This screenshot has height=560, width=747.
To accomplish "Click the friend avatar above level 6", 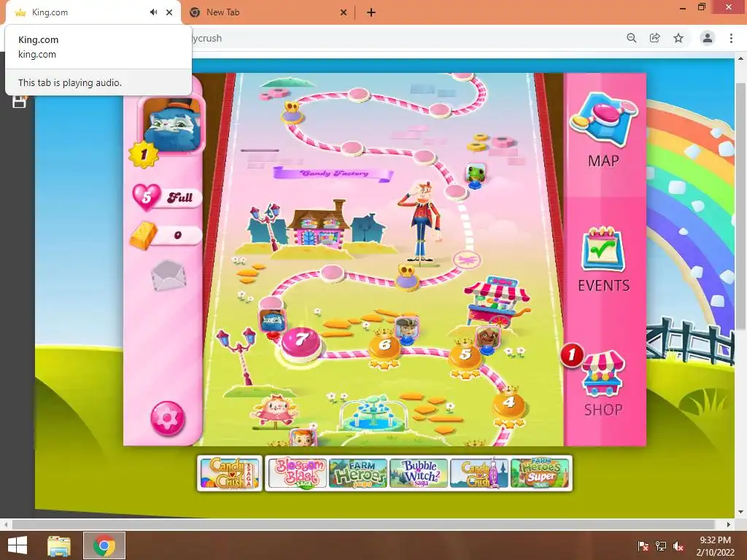I will pyautogui.click(x=407, y=329).
